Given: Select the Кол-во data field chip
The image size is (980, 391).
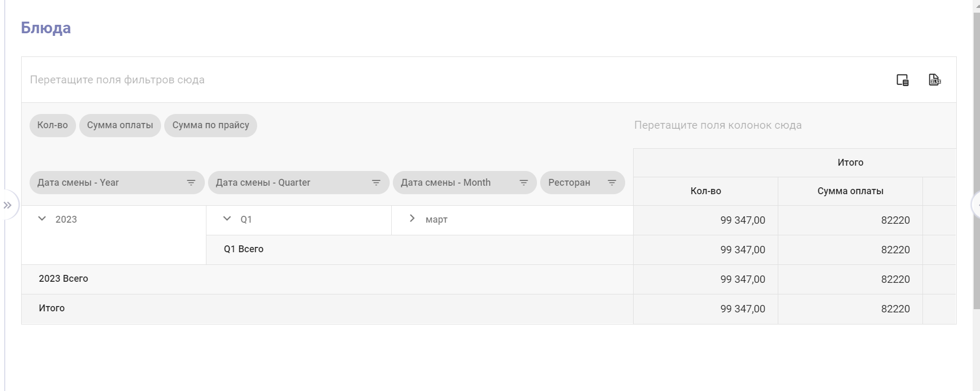Looking at the screenshot, I should 52,126.
